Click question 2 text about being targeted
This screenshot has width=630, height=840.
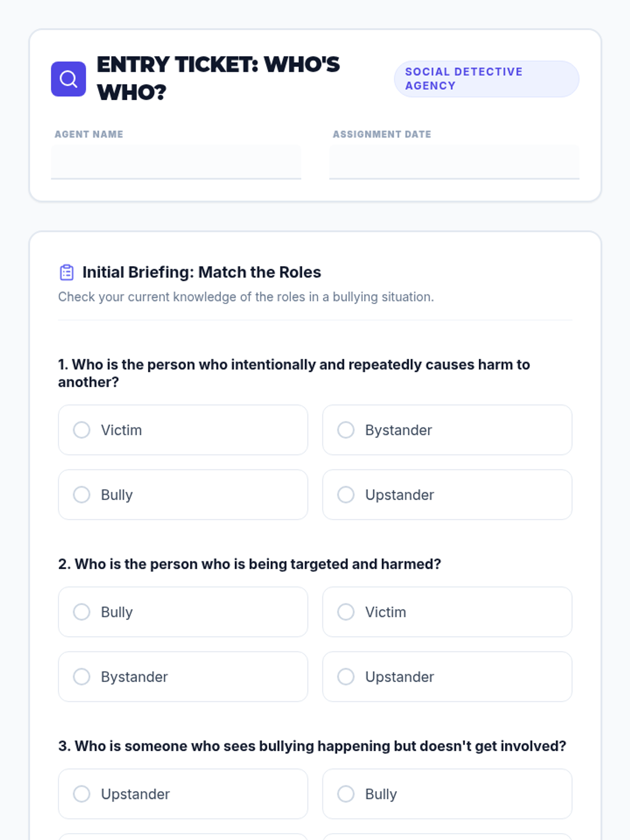coord(250,564)
